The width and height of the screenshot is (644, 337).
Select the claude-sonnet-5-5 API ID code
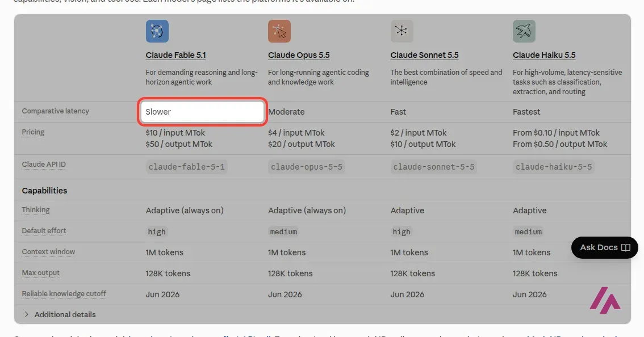(434, 167)
